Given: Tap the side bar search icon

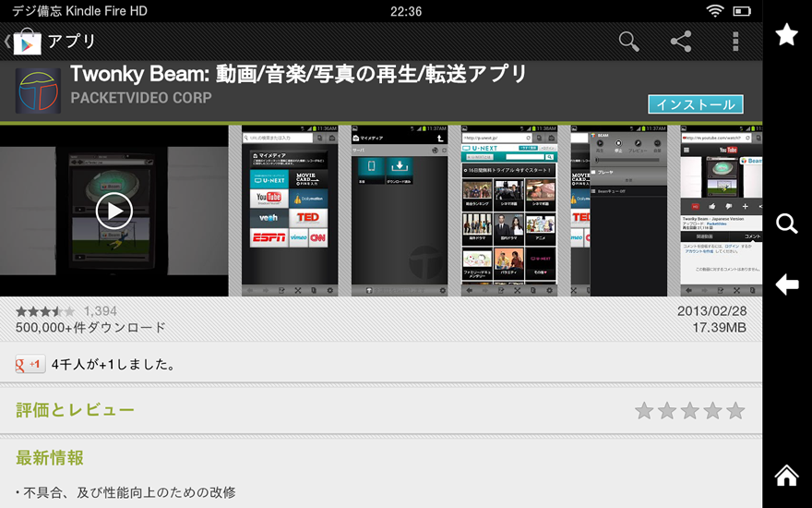Looking at the screenshot, I should pyautogui.click(x=786, y=224).
